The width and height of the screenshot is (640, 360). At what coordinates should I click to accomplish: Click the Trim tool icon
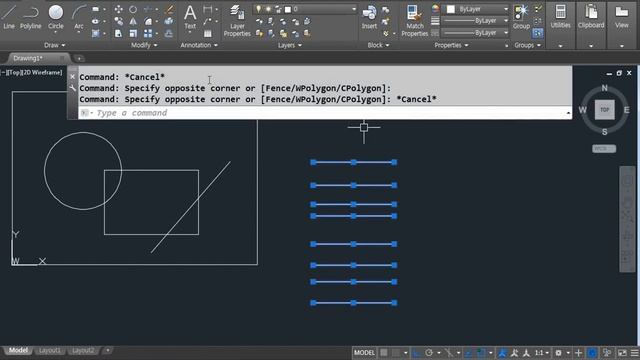(148, 9)
